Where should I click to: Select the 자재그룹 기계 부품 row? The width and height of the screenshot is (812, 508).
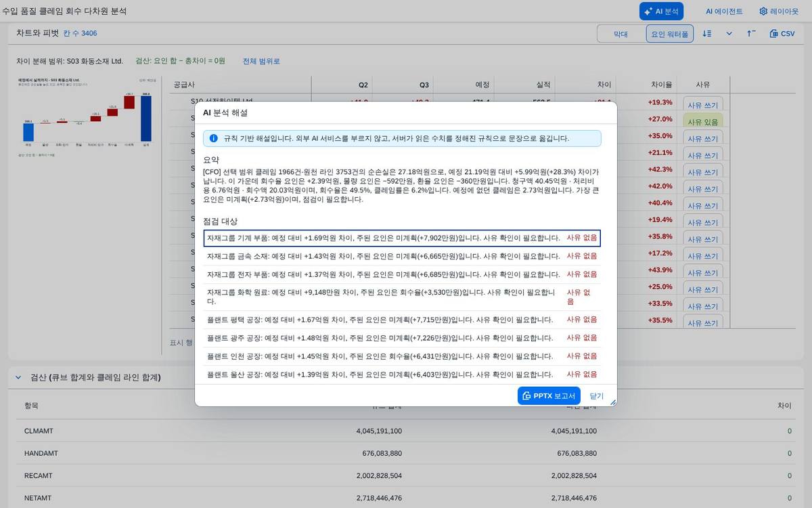[402, 238]
